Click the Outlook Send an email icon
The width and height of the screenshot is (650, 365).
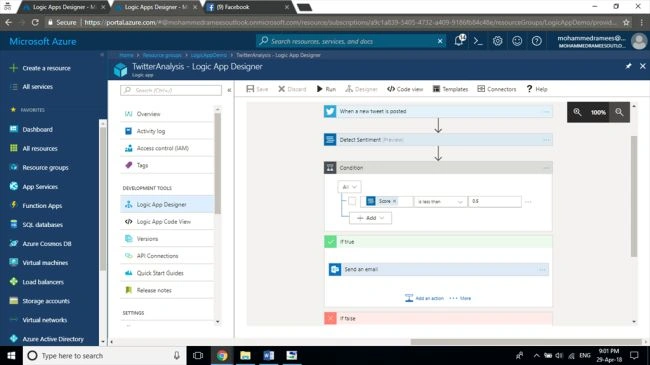tap(335, 269)
